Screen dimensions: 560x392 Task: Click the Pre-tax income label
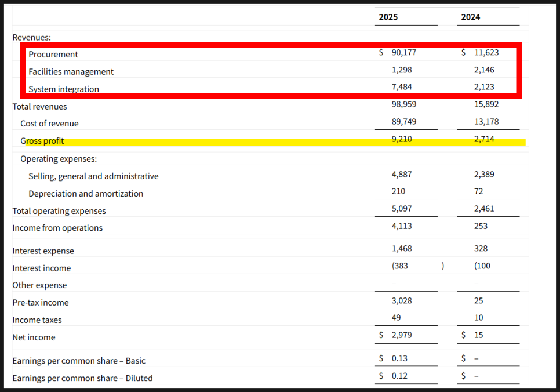[x=41, y=303]
